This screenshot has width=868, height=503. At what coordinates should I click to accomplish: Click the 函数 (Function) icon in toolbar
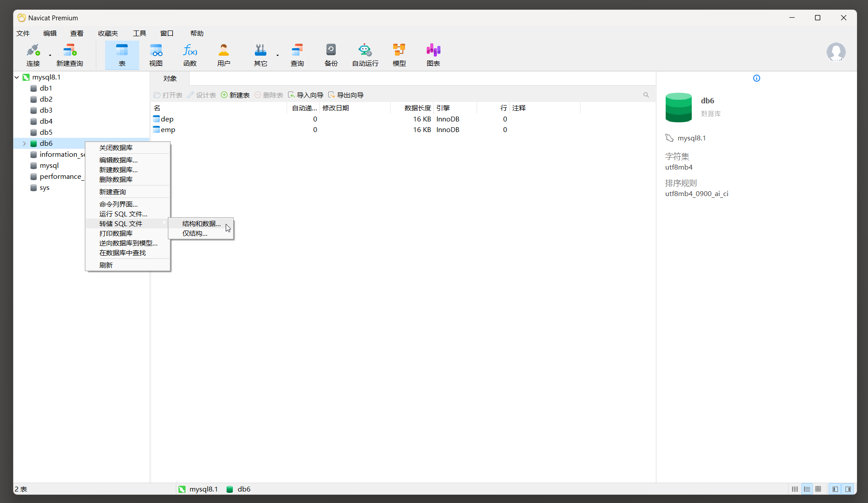click(189, 54)
